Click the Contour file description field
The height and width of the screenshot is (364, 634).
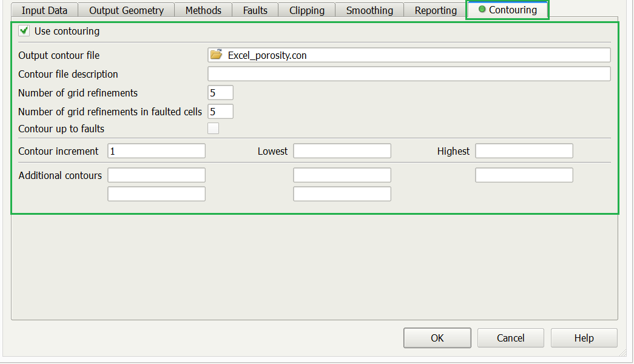coord(409,74)
